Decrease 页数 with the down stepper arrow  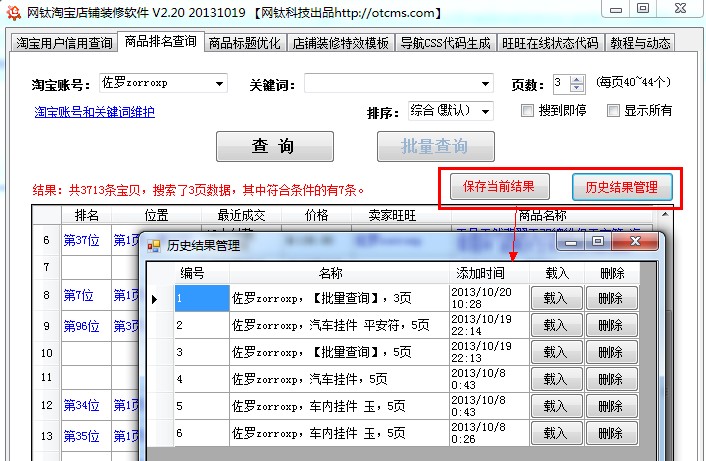pos(577,88)
